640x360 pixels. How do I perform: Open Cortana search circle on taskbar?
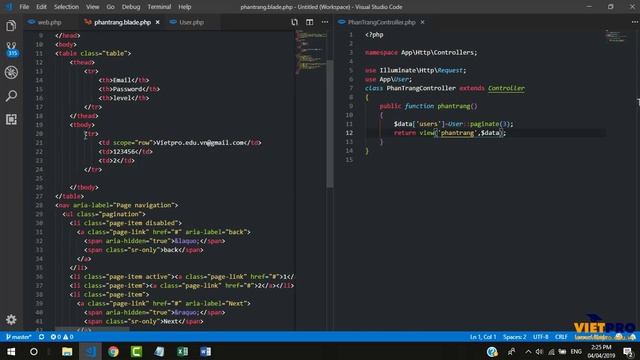pos(34,351)
